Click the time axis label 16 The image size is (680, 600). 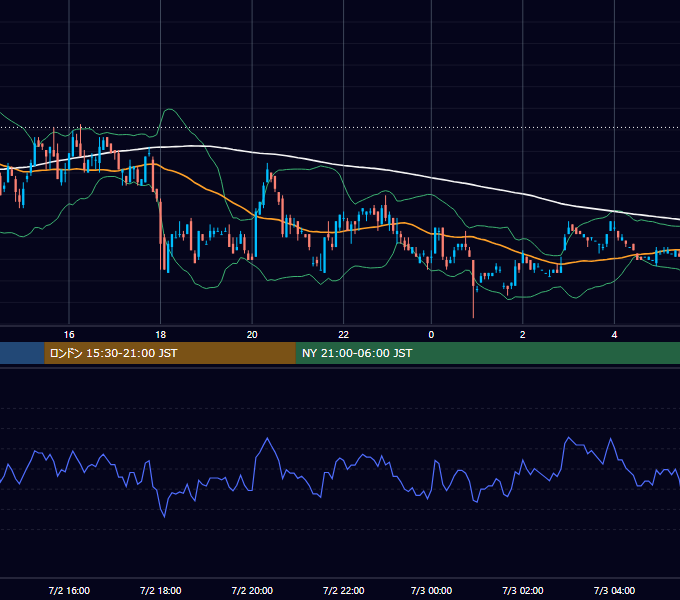point(69,335)
